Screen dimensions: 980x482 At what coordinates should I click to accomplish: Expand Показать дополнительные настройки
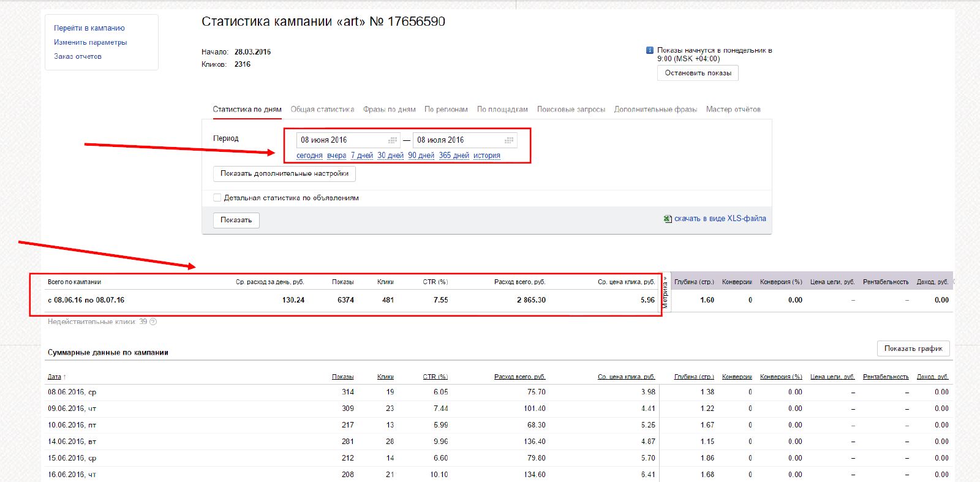(284, 174)
